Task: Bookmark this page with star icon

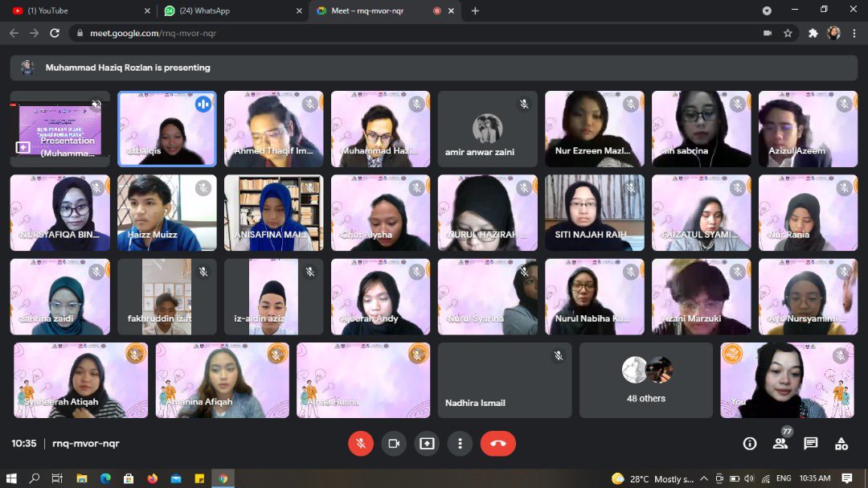Action: [788, 33]
